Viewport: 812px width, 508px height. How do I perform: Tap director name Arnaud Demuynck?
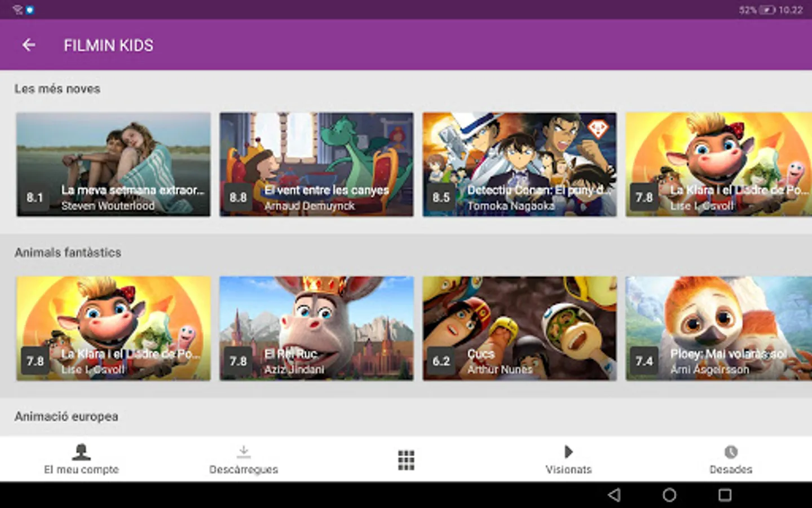[310, 206]
